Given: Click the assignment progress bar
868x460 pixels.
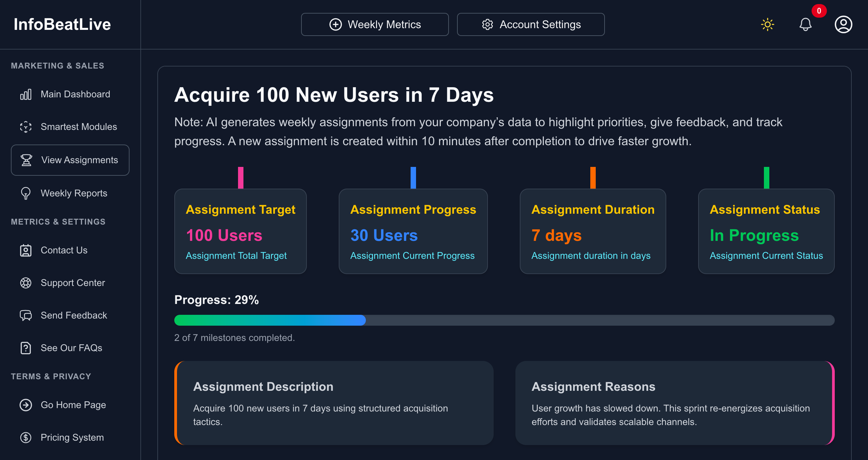Looking at the screenshot, I should click(x=504, y=320).
